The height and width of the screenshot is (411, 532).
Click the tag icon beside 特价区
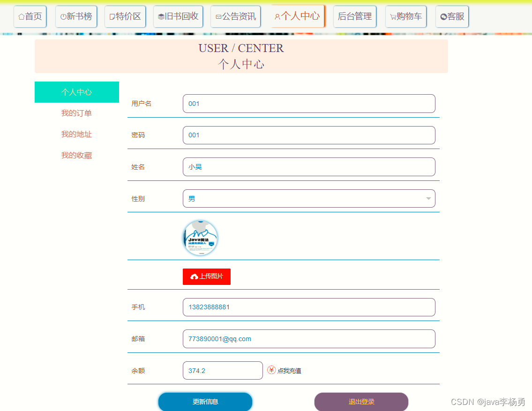coord(112,17)
